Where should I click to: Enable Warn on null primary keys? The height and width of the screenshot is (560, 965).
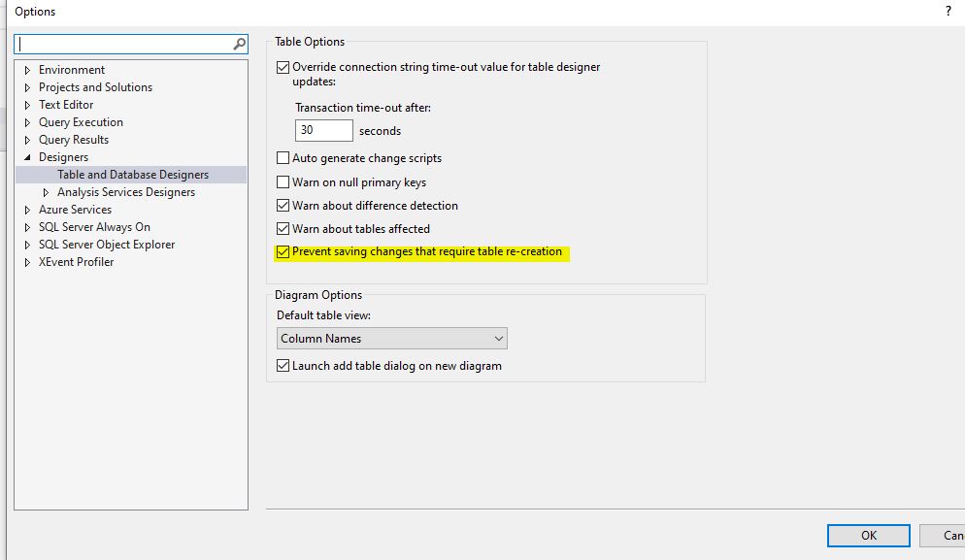tap(283, 182)
